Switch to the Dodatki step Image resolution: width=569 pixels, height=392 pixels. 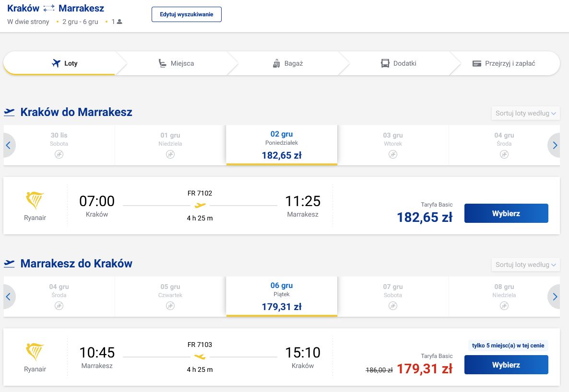tap(398, 63)
